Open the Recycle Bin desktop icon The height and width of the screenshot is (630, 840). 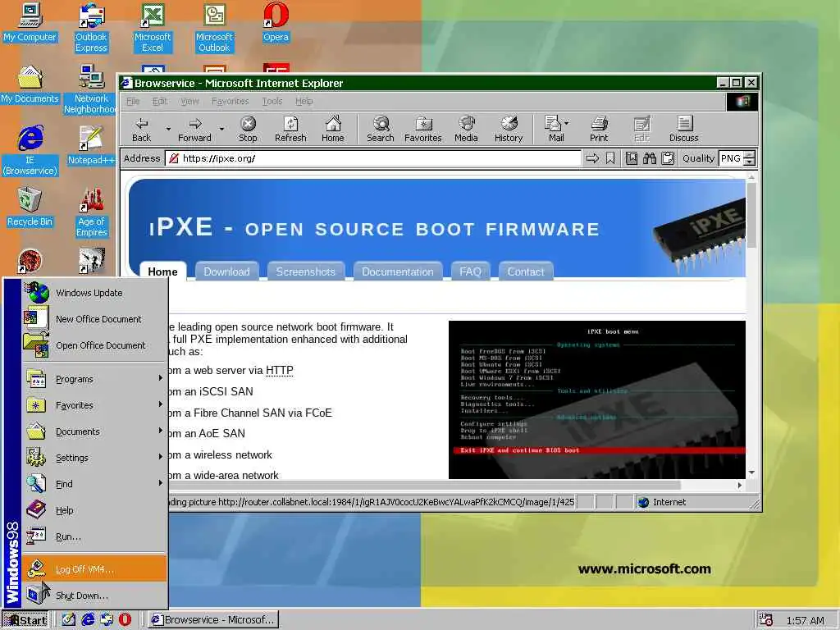(x=30, y=207)
